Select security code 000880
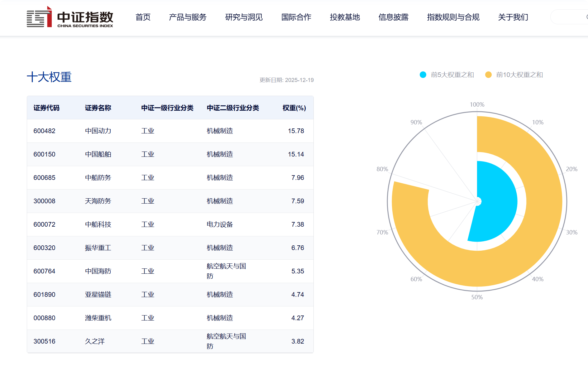Image resolution: width=588 pixels, height=371 pixels. (45, 318)
